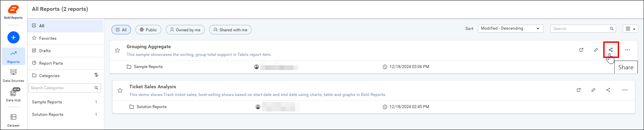This screenshot has height=130, width=644.
Task: Open Ticket Sales Analysis in new tab
Action: click(579, 90)
